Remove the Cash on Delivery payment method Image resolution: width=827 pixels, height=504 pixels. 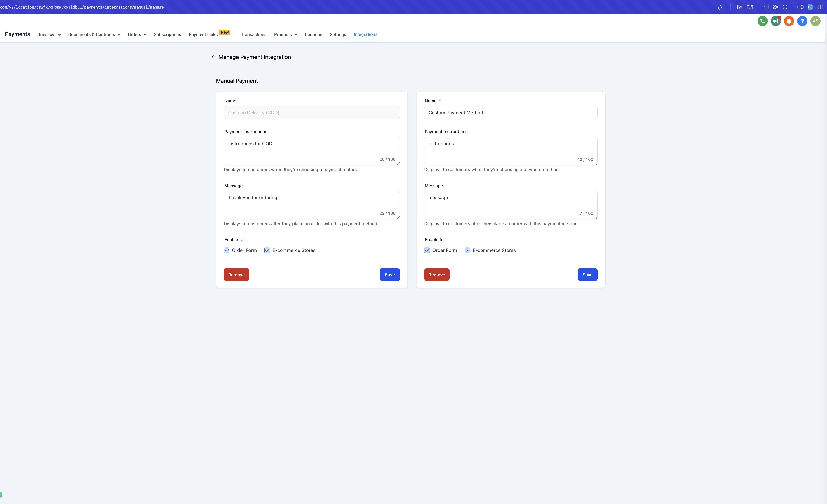pos(236,275)
